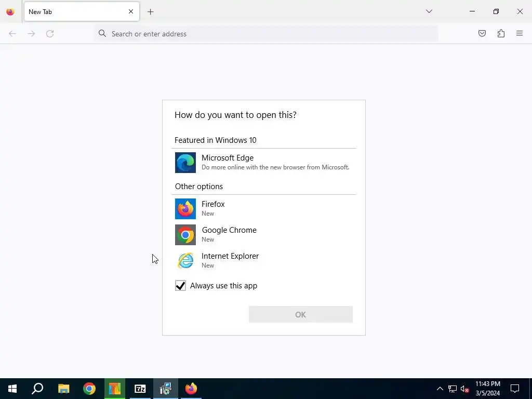Open network status in the system tray

pos(453,389)
